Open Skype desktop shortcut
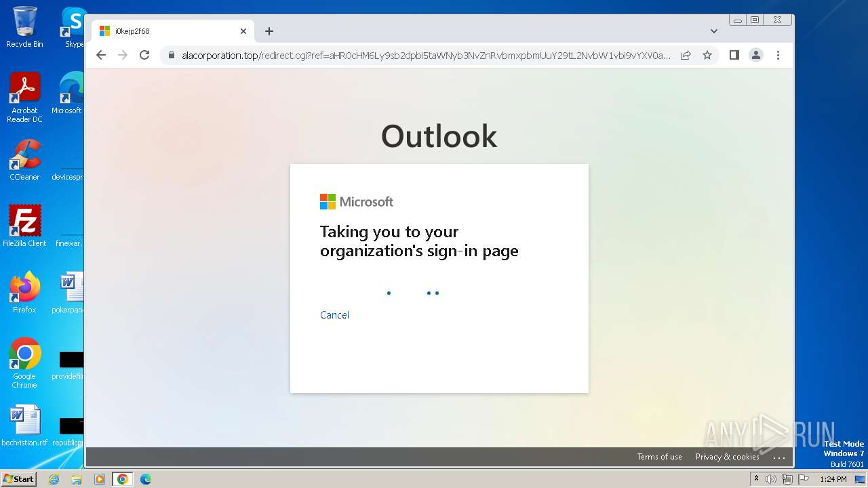 pyautogui.click(x=73, y=27)
